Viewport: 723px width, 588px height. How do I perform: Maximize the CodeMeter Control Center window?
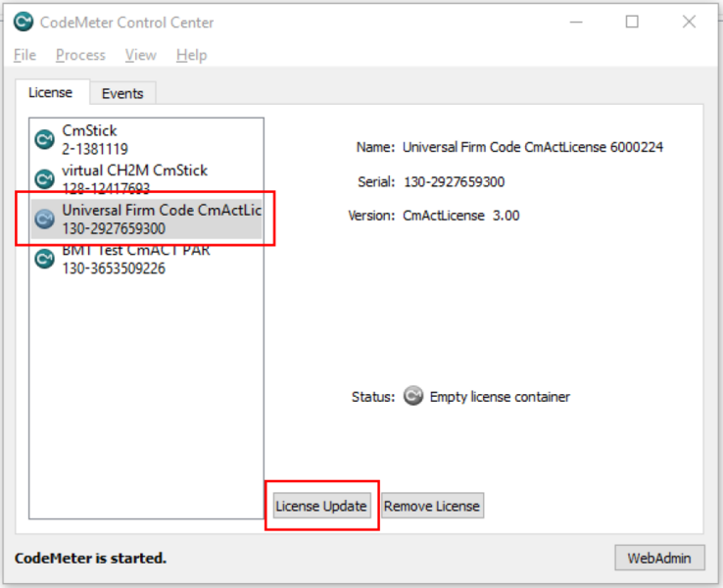[632, 22]
